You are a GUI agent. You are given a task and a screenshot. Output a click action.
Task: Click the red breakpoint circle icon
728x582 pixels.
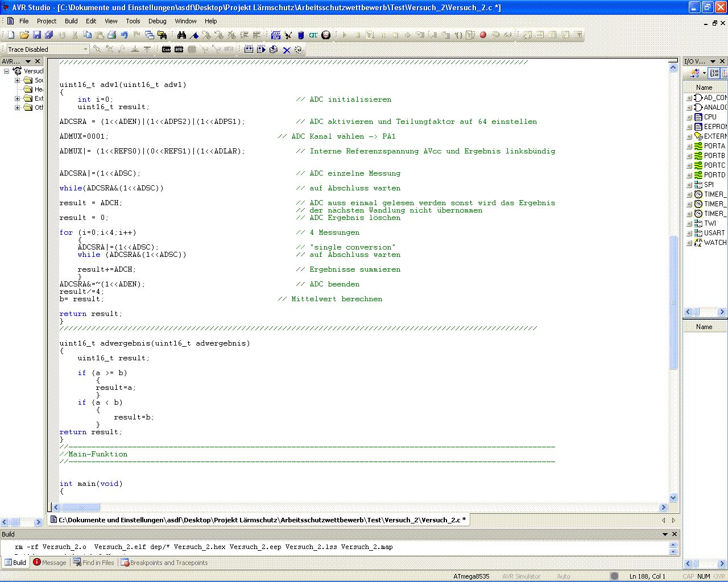[x=483, y=35]
